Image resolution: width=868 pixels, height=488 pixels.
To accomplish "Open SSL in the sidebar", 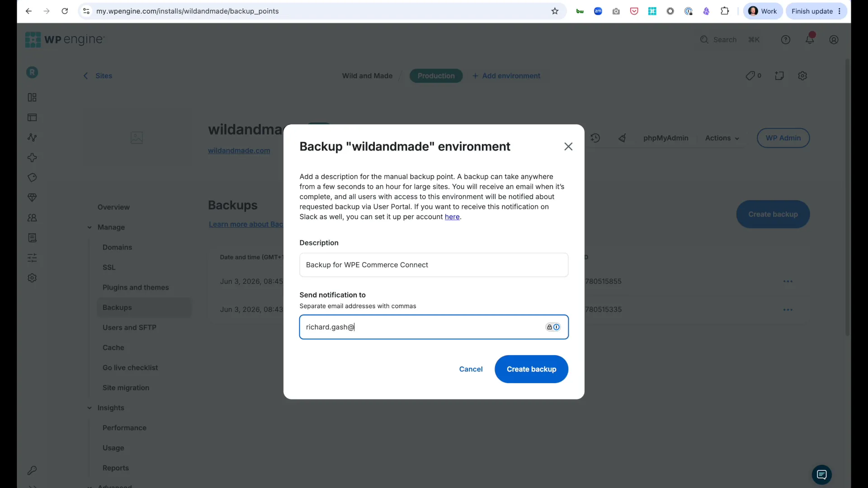I will (109, 267).
